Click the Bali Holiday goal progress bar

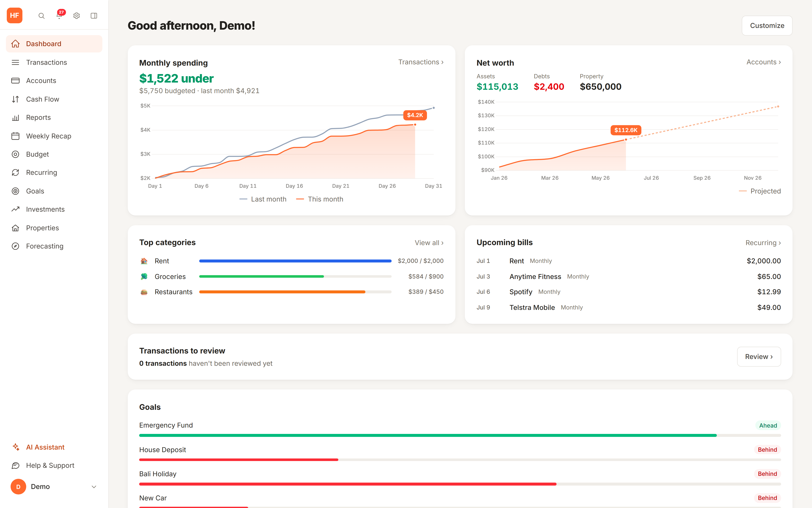(460, 484)
